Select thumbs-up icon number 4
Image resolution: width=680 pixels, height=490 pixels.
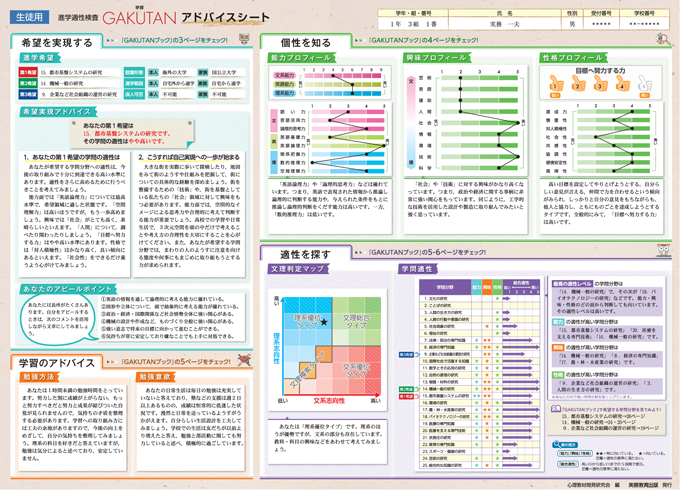(x=622, y=84)
